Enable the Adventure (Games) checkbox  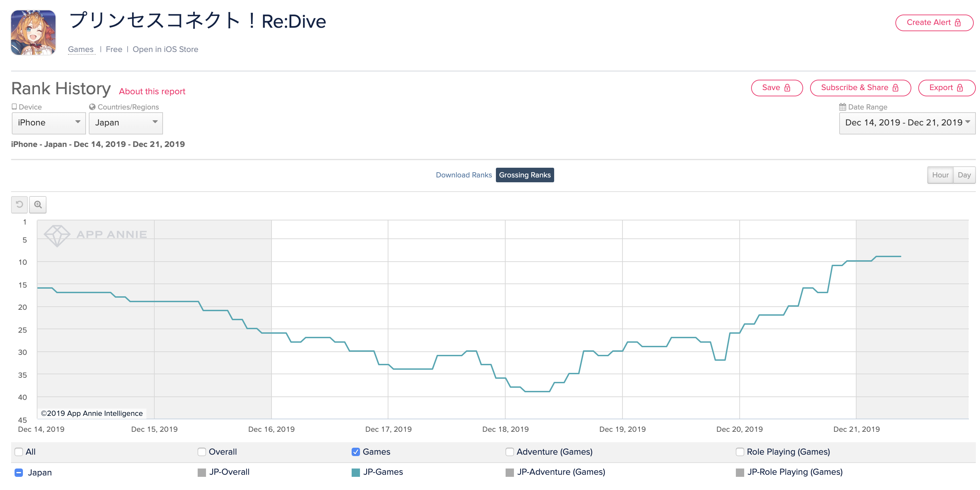(x=509, y=452)
